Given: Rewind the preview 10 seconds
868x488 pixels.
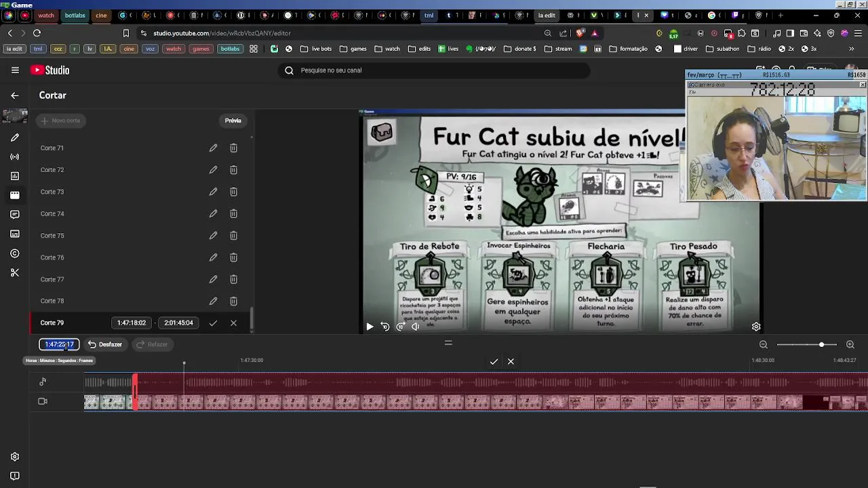Looking at the screenshot, I should pos(385,327).
